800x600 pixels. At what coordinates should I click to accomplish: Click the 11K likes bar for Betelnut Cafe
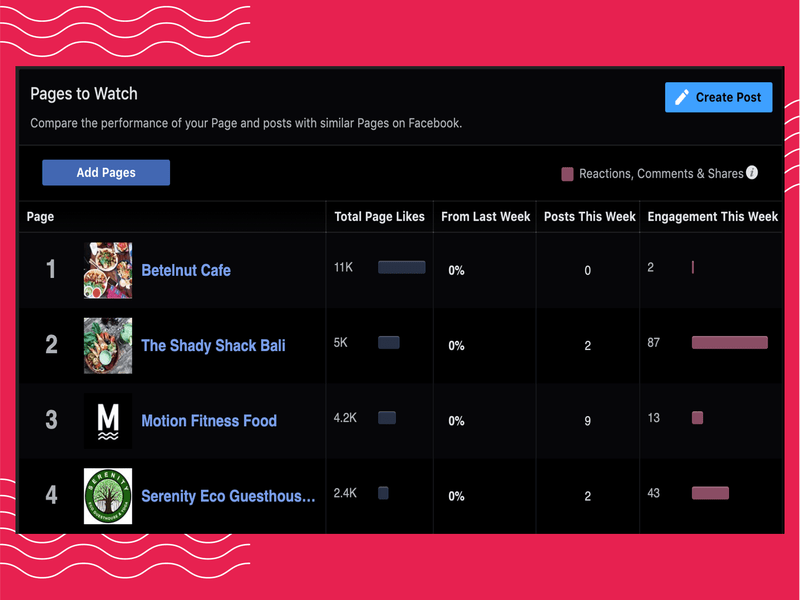pyautogui.click(x=402, y=267)
